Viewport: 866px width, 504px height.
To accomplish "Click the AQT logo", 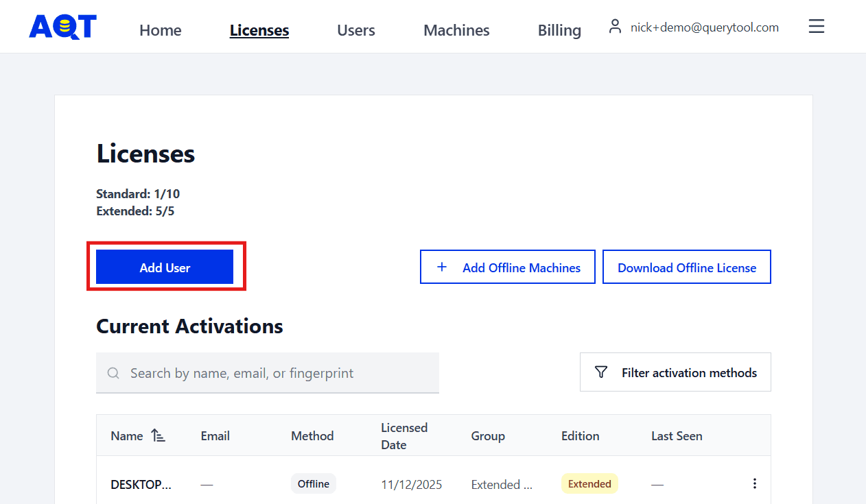I will coord(62,27).
